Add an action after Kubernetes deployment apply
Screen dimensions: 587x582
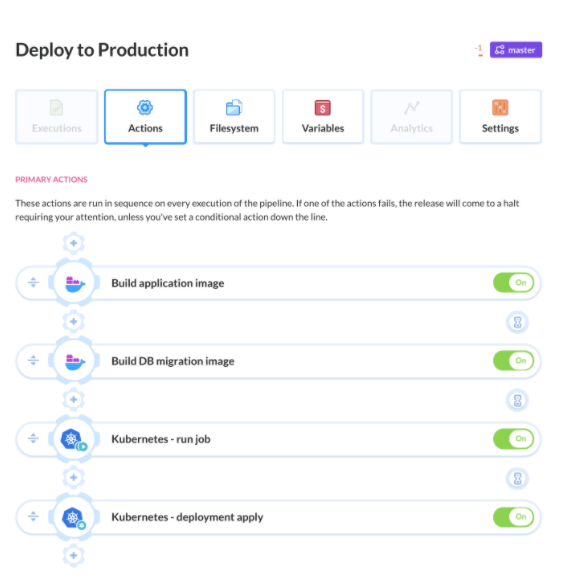[x=73, y=555]
